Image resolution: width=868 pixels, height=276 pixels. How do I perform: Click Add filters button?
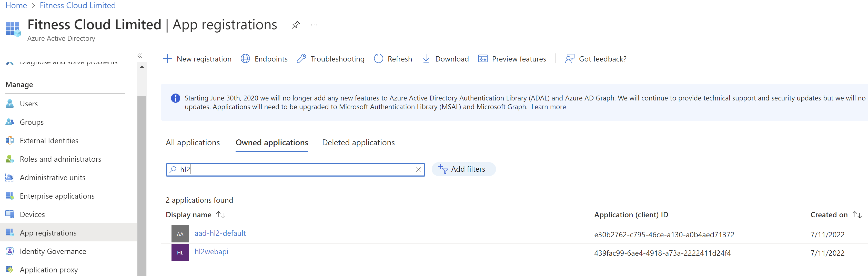click(463, 169)
